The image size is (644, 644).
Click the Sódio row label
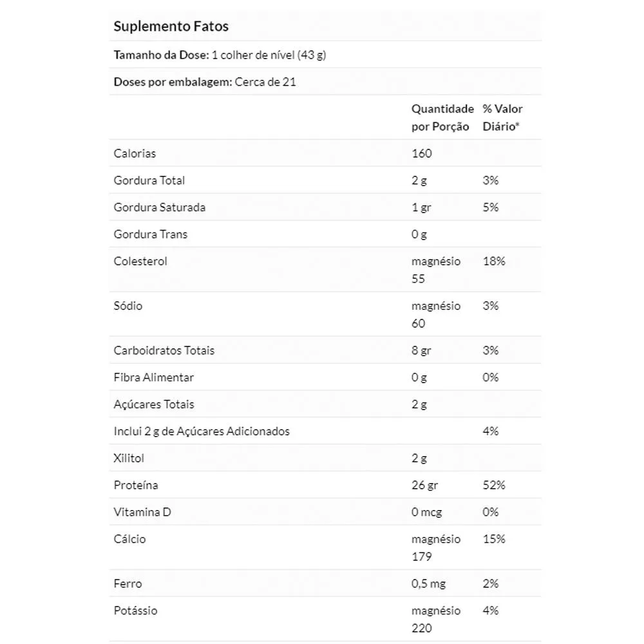tap(128, 305)
